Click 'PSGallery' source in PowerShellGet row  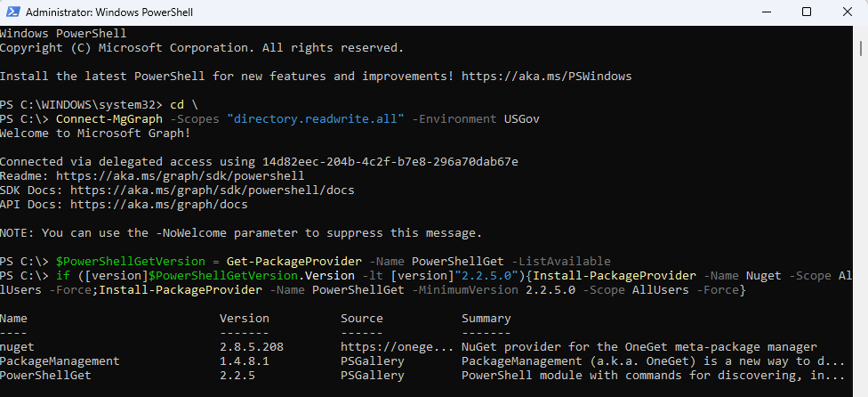coord(373,376)
